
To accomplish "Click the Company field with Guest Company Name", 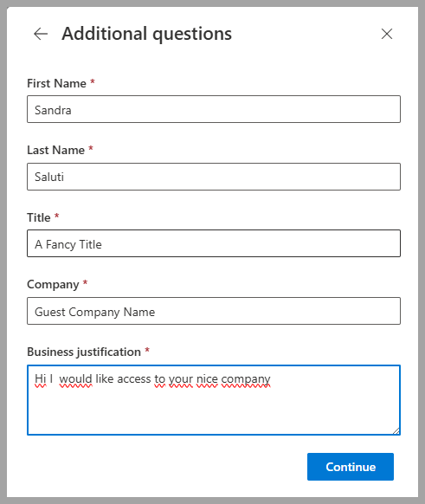I will click(214, 311).
